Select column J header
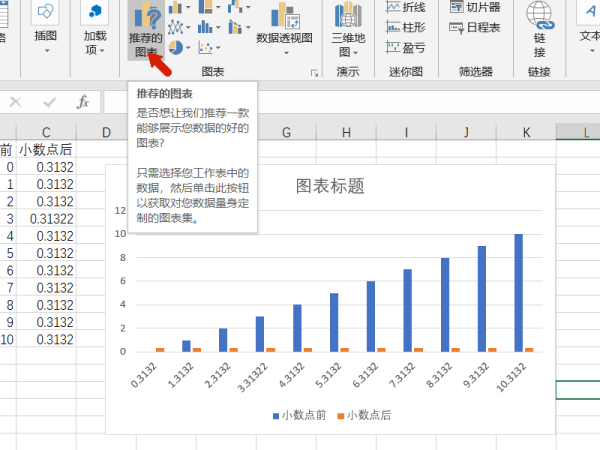Viewport: 600px width, 450px height. click(466, 132)
